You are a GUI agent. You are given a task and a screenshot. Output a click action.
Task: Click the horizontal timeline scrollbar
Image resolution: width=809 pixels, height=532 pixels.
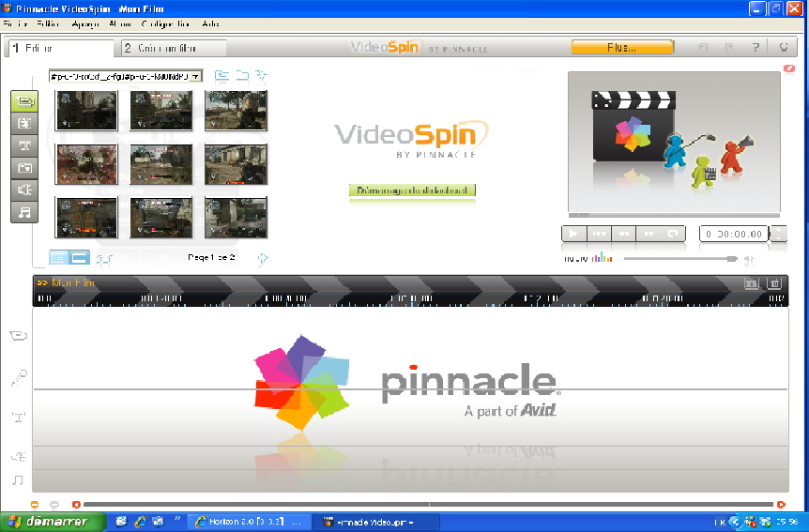(428, 504)
